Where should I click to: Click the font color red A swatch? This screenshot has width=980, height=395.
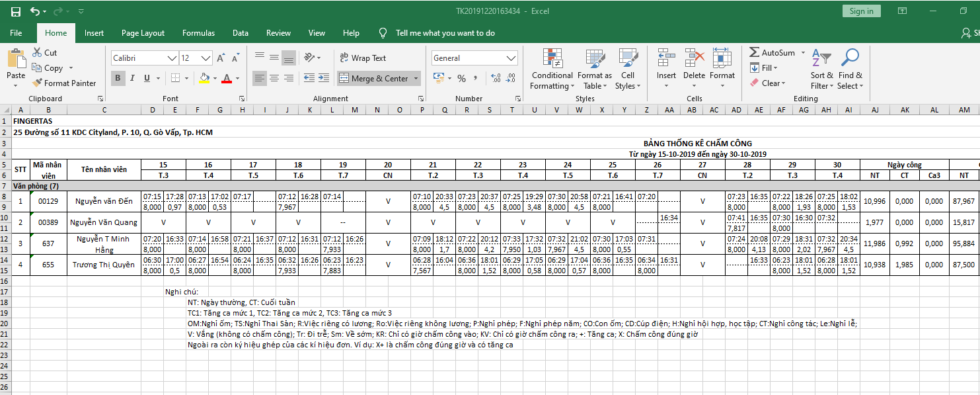coord(226,79)
